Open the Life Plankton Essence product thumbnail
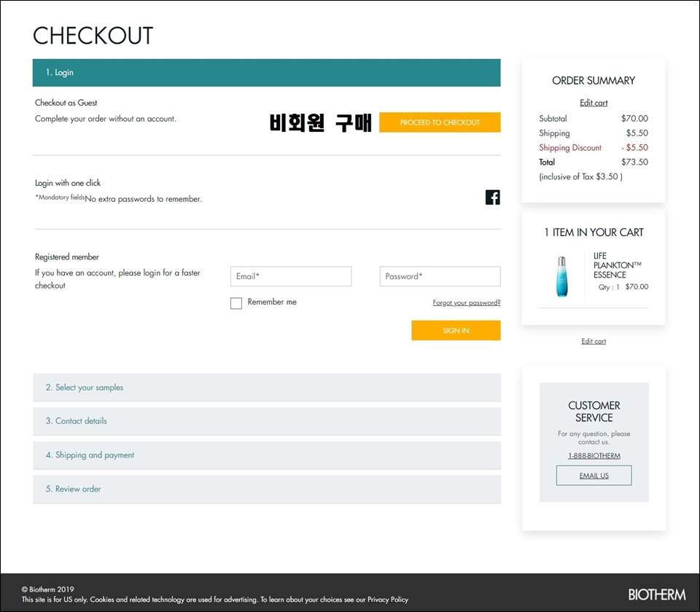The width and height of the screenshot is (700, 612). pos(561,276)
